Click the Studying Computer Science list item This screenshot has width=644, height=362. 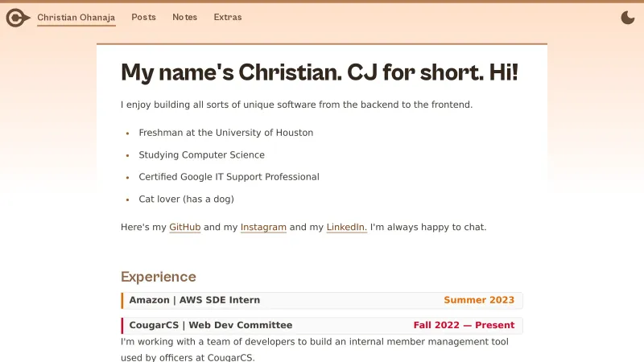pyautogui.click(x=201, y=154)
